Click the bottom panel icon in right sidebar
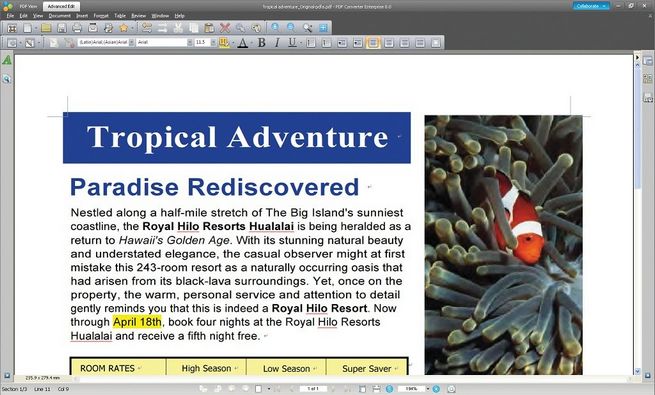 point(648,98)
